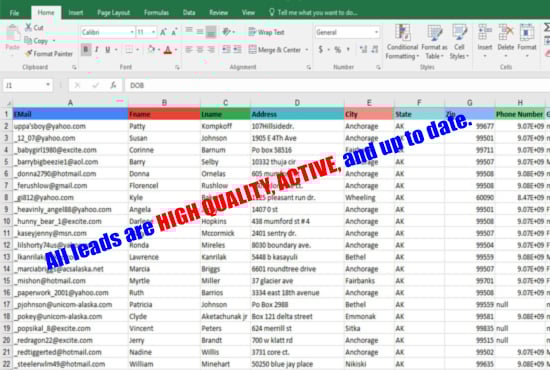Apply Accounting dollar format
The width and height of the screenshot is (550, 370).
320,49
